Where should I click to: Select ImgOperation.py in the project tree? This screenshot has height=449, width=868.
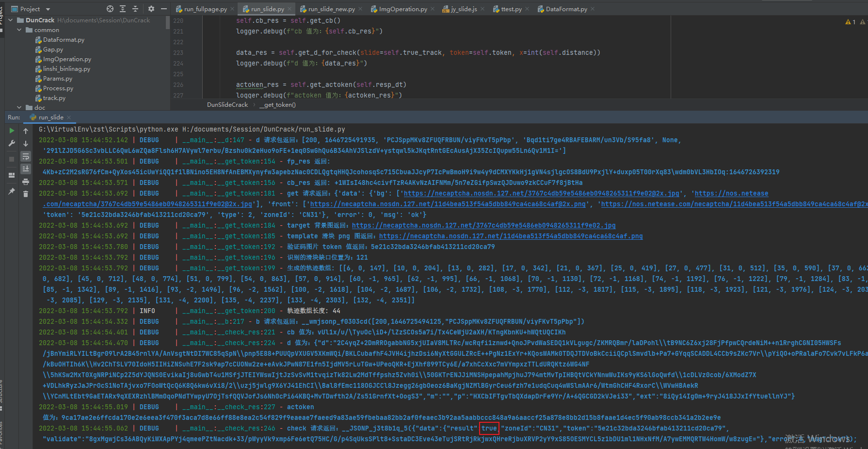pos(63,59)
